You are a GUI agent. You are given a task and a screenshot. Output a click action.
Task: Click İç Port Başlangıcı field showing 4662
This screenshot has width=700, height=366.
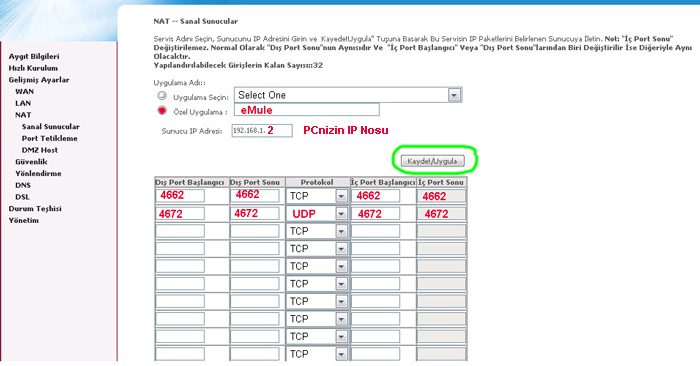tap(375, 195)
